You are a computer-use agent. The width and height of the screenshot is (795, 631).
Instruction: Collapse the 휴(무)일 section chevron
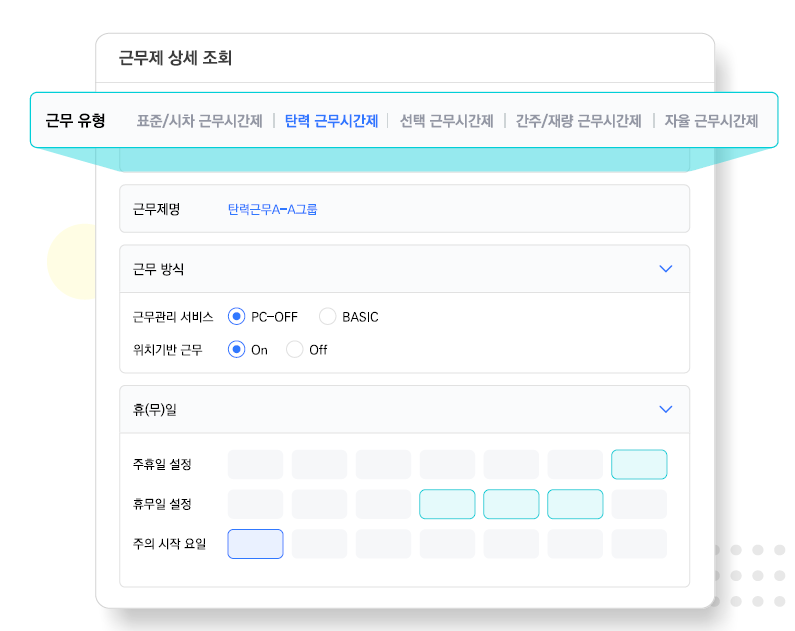666,409
